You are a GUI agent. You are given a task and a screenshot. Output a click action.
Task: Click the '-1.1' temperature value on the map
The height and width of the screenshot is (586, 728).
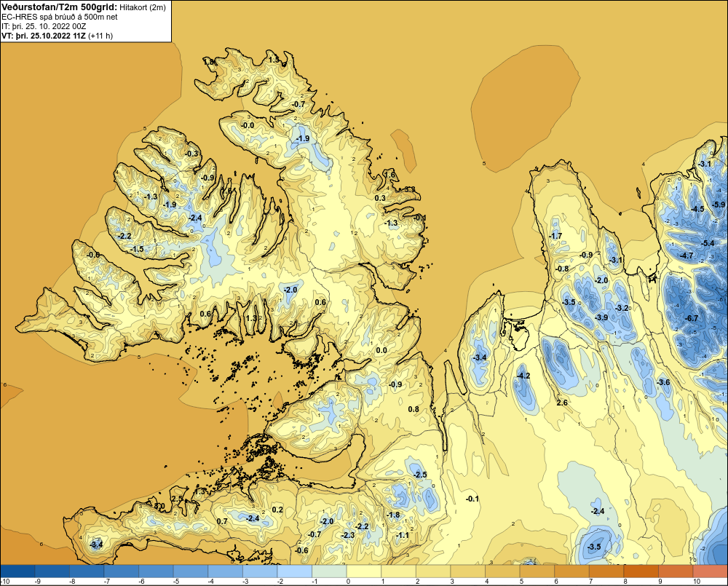point(403,535)
